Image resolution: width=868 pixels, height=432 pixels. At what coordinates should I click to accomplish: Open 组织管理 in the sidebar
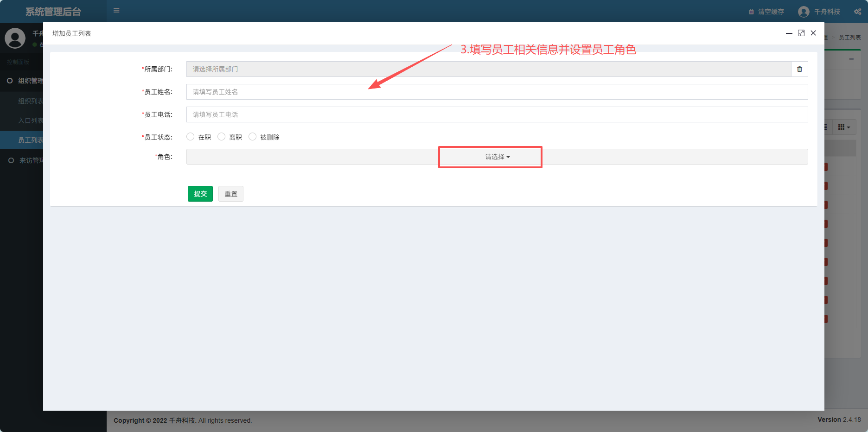pyautogui.click(x=26, y=81)
